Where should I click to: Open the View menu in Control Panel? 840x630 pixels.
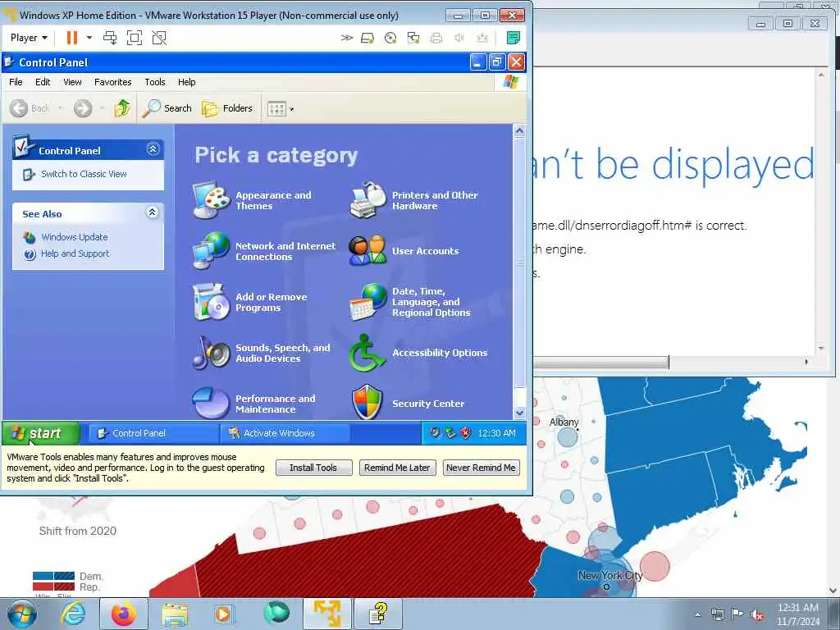[72, 82]
